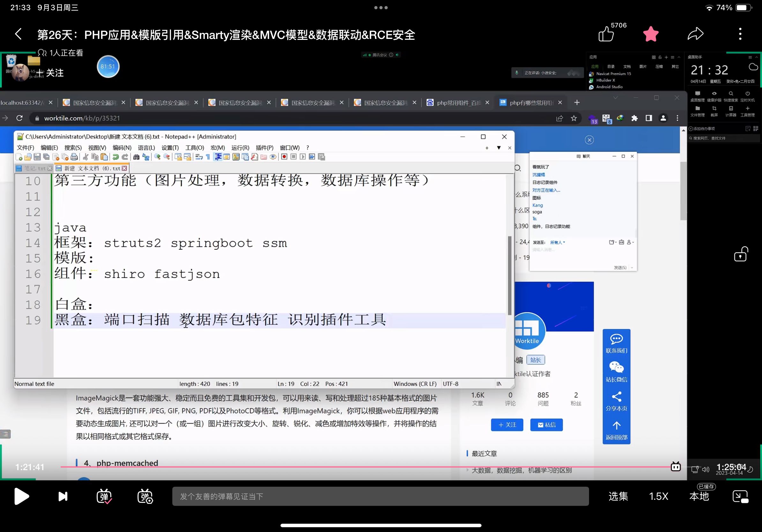Click the Playback macro icon
The width and height of the screenshot is (762, 532).
point(303,157)
